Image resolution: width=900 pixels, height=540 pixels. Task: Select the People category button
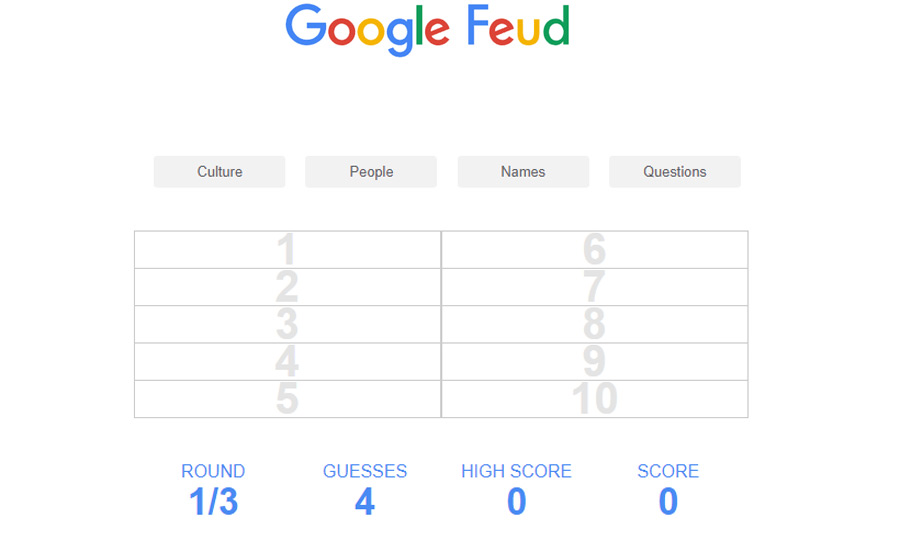371,172
